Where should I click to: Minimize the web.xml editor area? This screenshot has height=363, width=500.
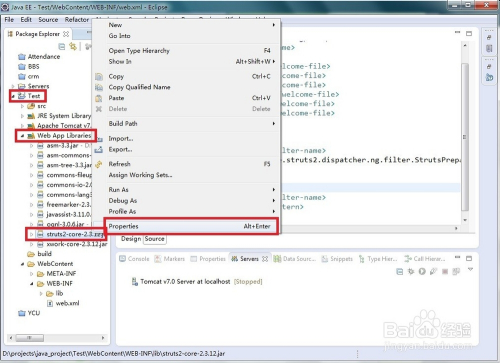458,32
